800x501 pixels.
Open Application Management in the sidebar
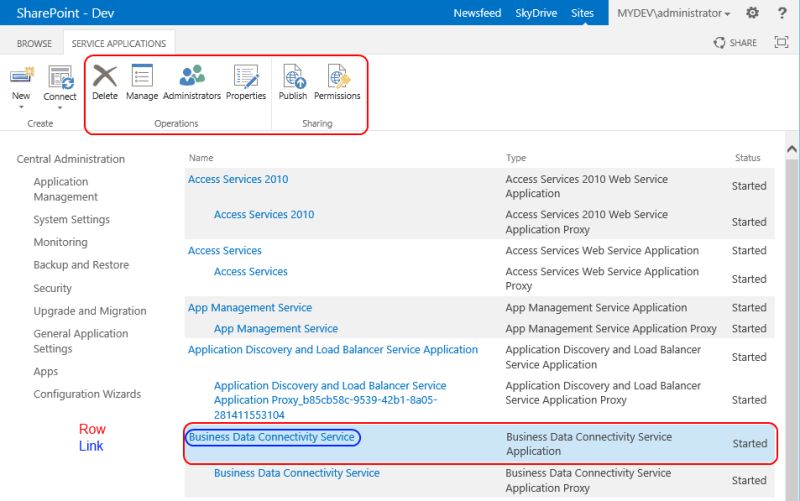65,189
